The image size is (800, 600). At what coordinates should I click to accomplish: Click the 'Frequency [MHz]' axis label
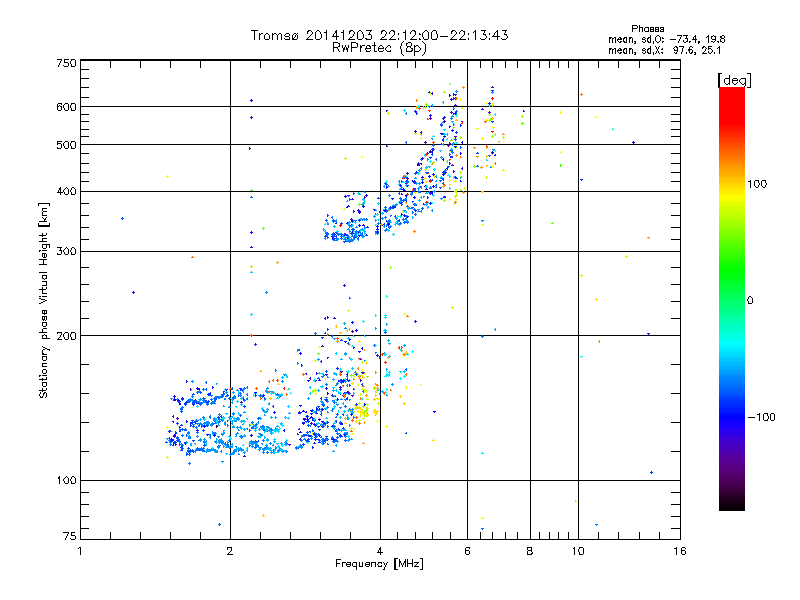point(379,564)
